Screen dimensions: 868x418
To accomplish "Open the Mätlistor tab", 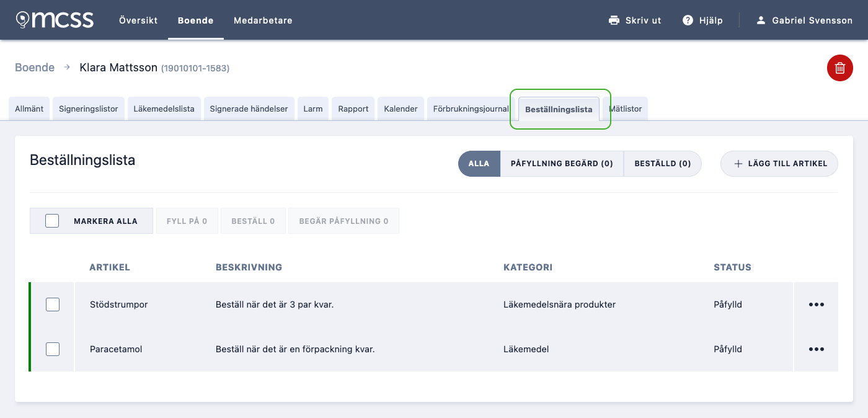I will (x=625, y=109).
